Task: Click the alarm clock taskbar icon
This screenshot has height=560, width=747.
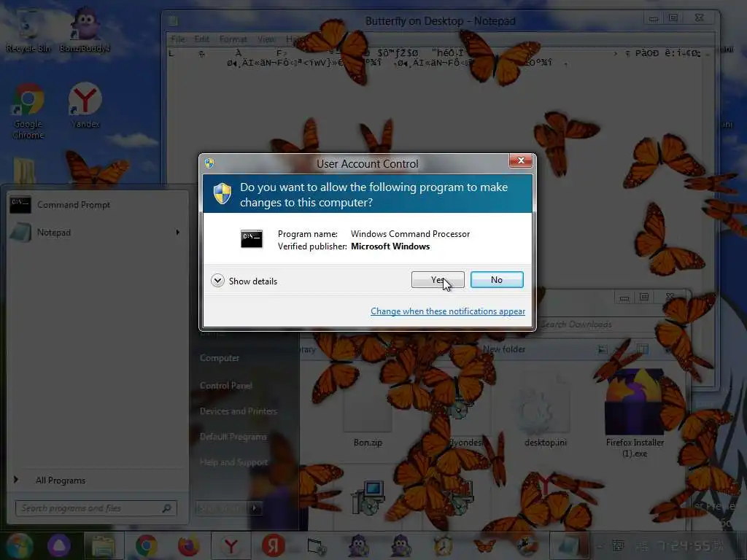Action: click(x=443, y=545)
